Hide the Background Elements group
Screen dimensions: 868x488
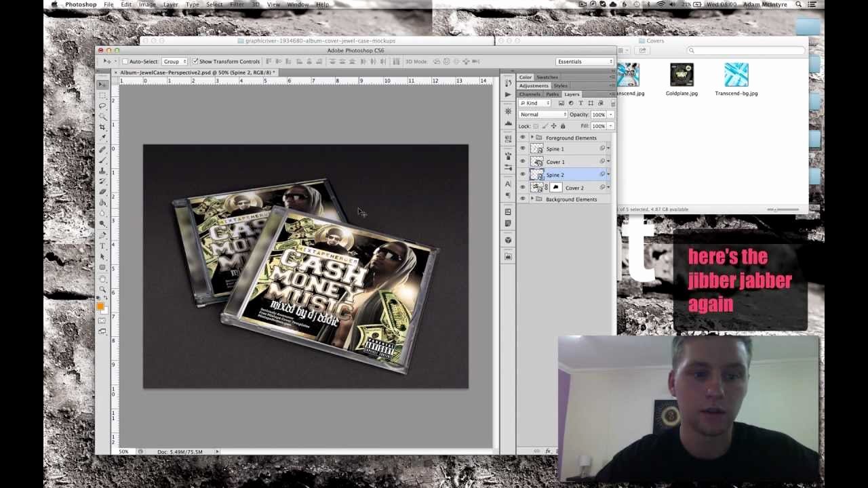coord(522,199)
